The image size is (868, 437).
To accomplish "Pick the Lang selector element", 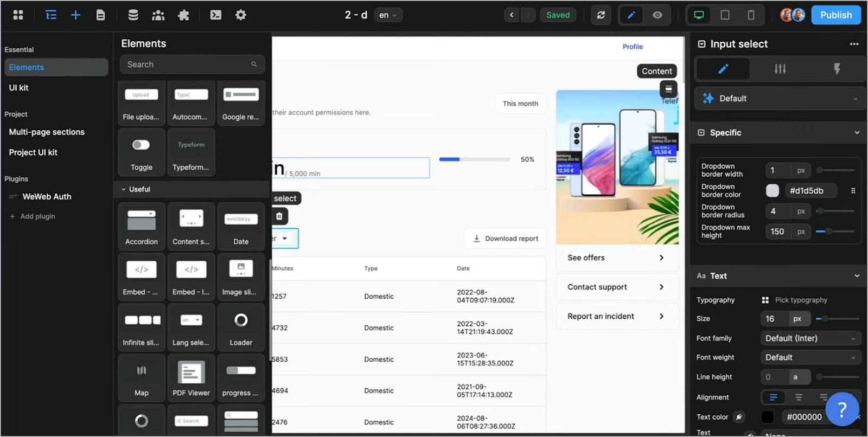I will coord(192,327).
